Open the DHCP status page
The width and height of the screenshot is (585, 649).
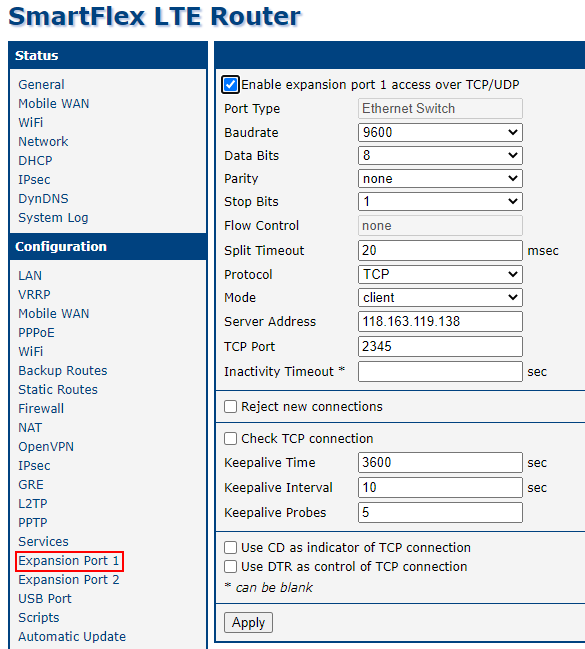(x=35, y=161)
